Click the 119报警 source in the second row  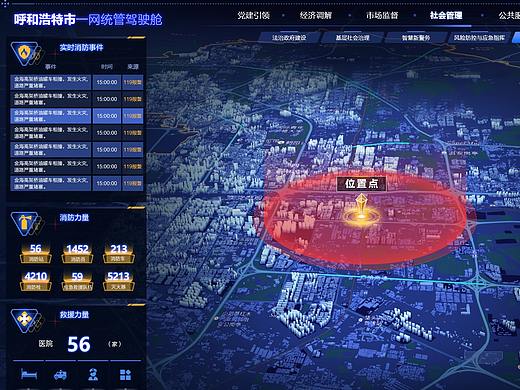pyautogui.click(x=133, y=99)
